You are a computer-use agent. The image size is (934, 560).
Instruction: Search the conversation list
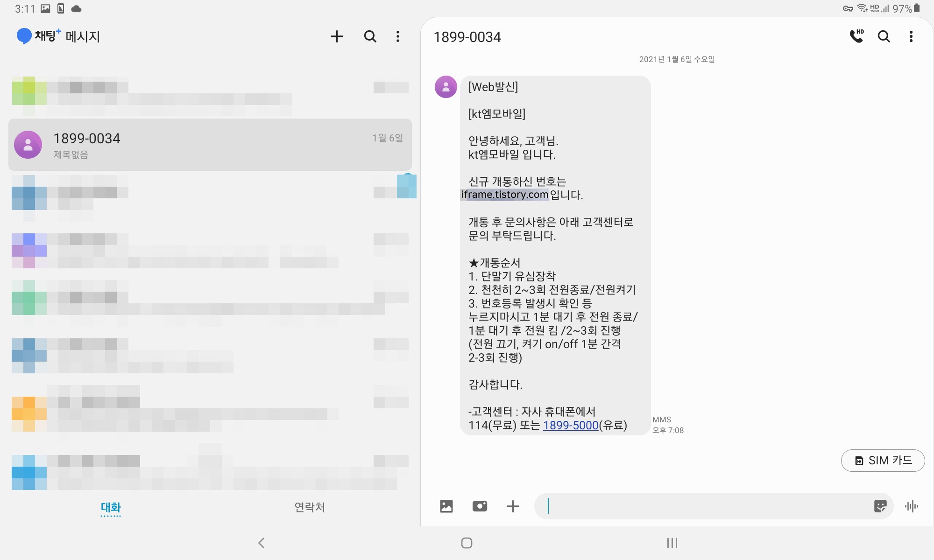370,36
